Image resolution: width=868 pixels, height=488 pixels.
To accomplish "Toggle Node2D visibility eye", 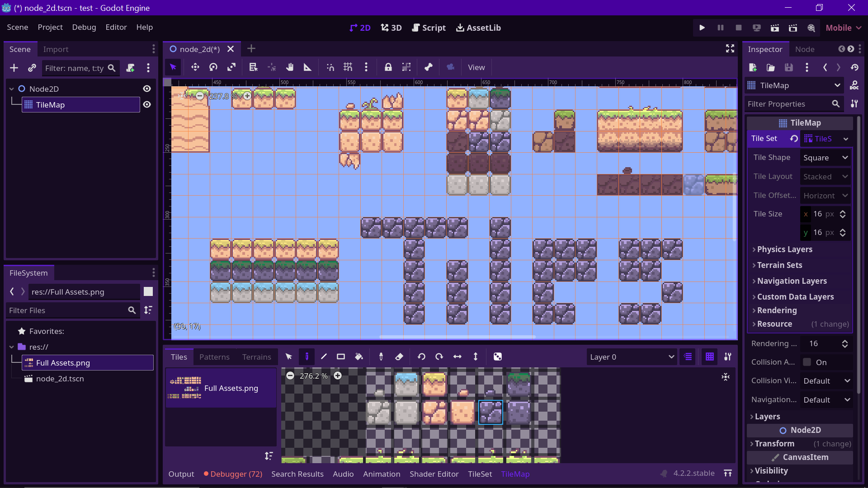I will 147,89.
